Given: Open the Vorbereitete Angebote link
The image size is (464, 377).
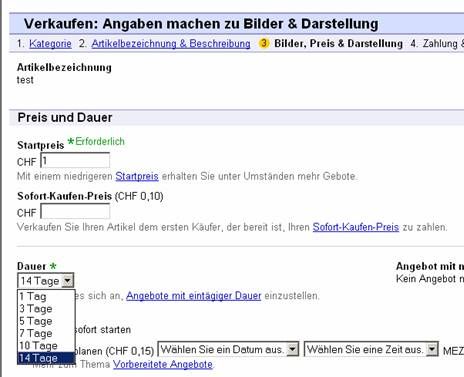Looking at the screenshot, I should tap(163, 364).
